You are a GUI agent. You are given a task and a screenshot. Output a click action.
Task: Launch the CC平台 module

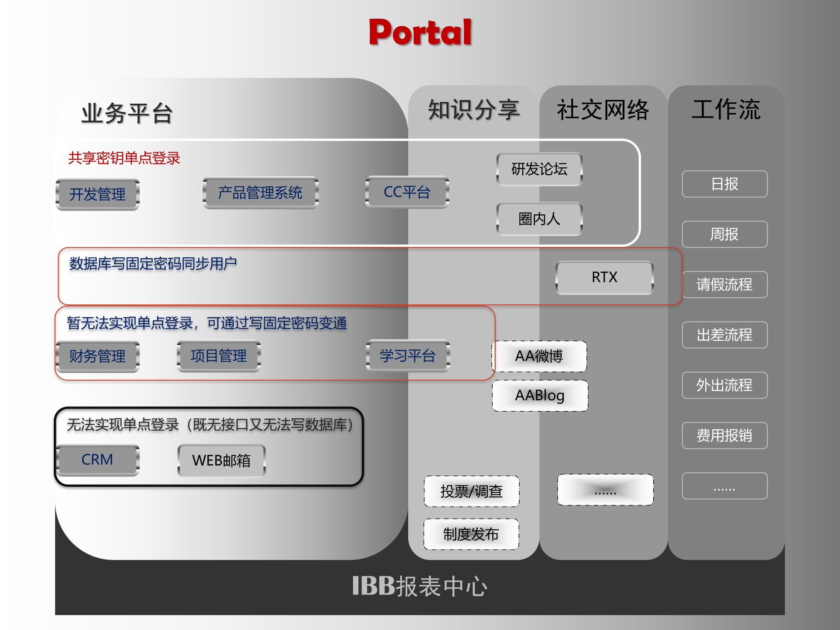406,192
